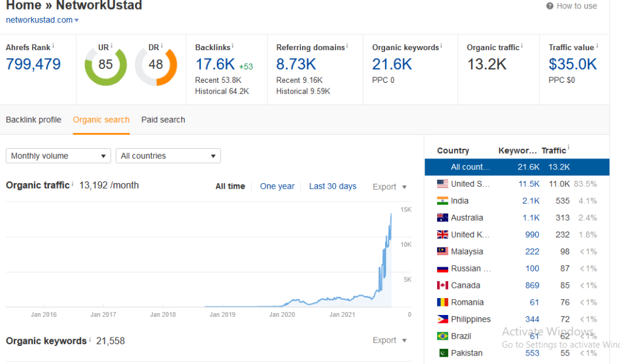Click the orange DR 48 donut gauge
This screenshot has width=620, height=364.
coord(156,66)
